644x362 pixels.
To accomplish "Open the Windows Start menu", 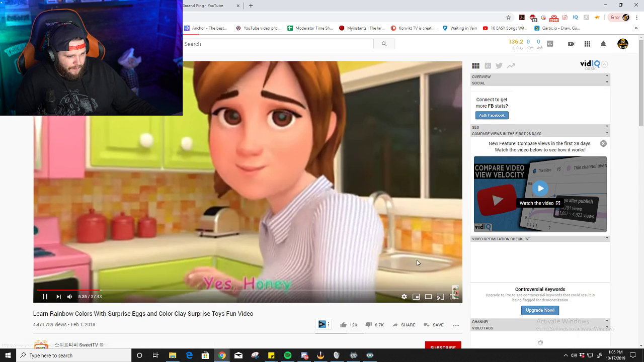I will [8, 355].
